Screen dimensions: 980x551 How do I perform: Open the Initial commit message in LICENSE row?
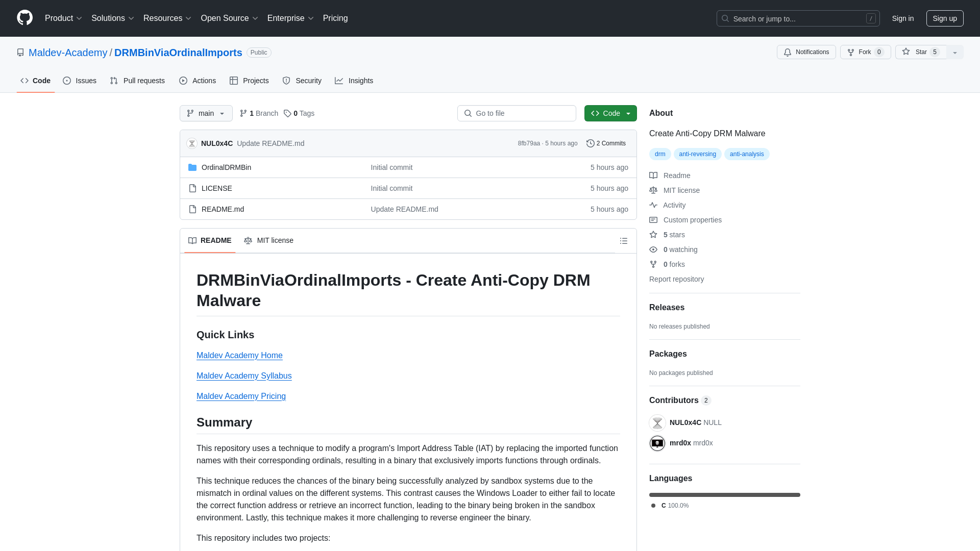point(391,188)
